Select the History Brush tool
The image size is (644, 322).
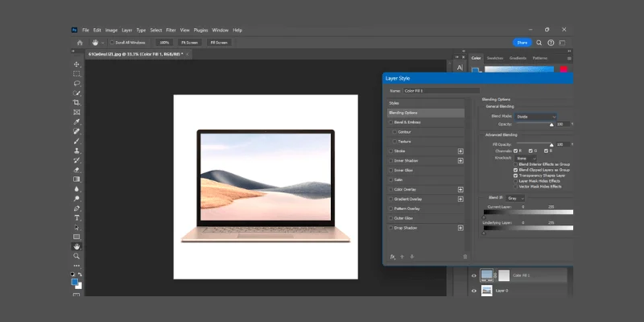[x=76, y=160]
